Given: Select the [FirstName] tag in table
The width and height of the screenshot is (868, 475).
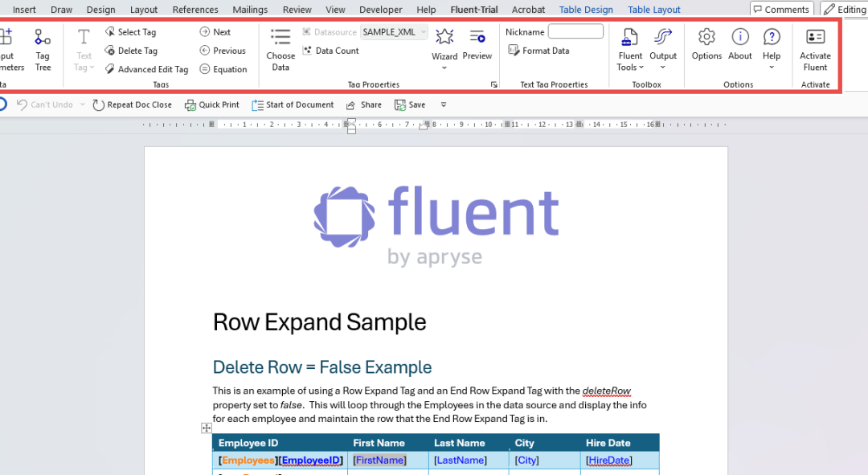Looking at the screenshot, I should [379, 460].
